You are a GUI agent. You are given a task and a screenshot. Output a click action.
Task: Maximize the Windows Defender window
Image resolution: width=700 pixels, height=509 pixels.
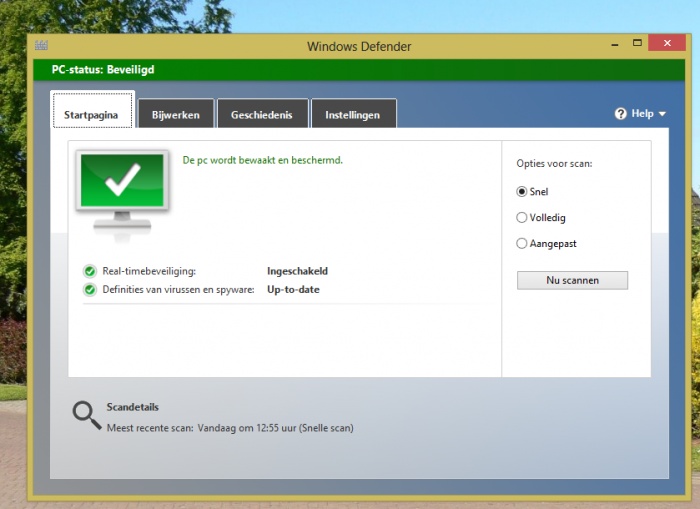[637, 43]
